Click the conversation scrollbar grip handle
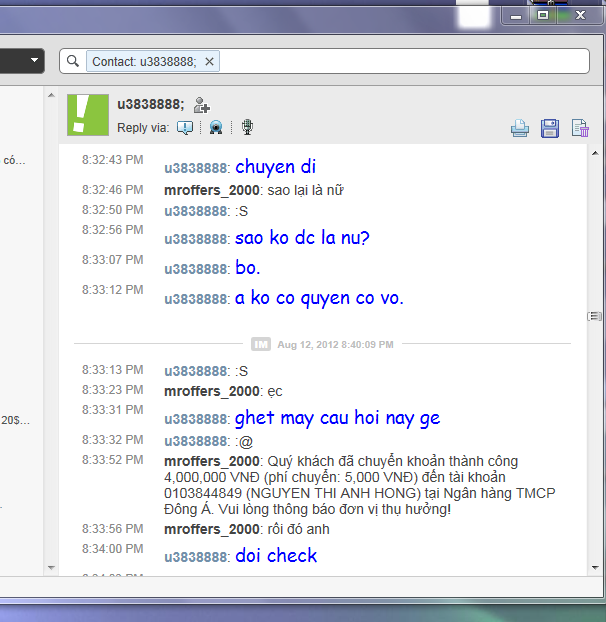 [594, 316]
